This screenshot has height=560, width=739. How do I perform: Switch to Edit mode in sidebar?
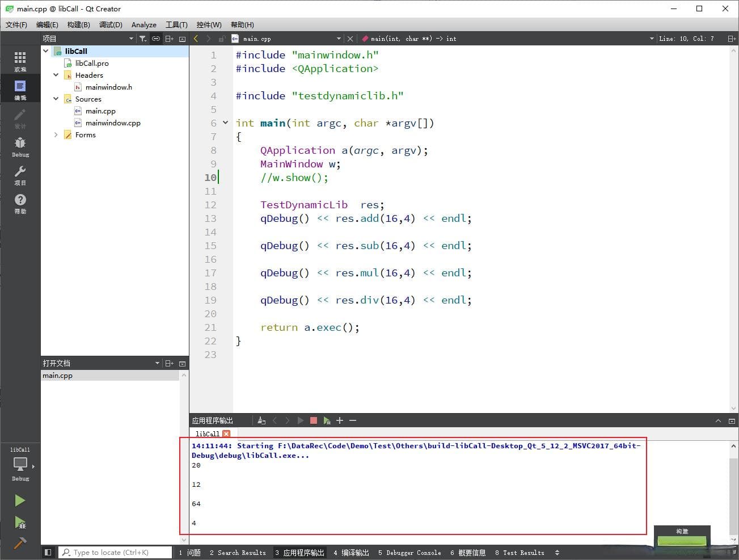click(20, 89)
